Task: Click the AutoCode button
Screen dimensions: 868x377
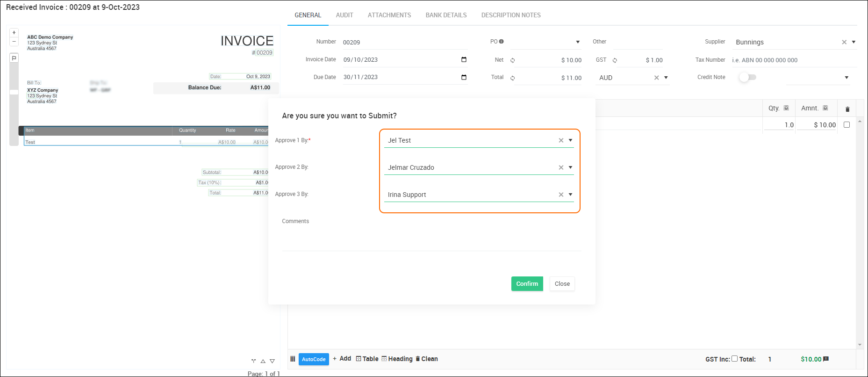Action: point(314,359)
